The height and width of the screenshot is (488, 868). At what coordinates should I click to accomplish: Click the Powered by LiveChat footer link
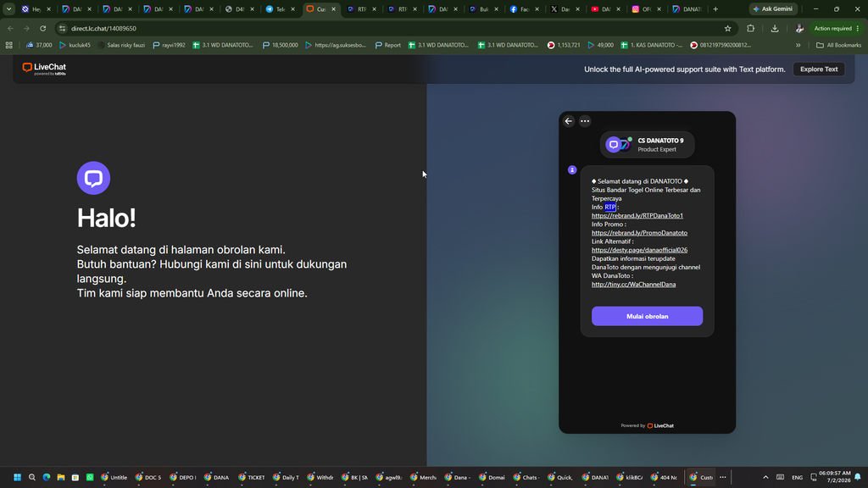[x=647, y=425]
